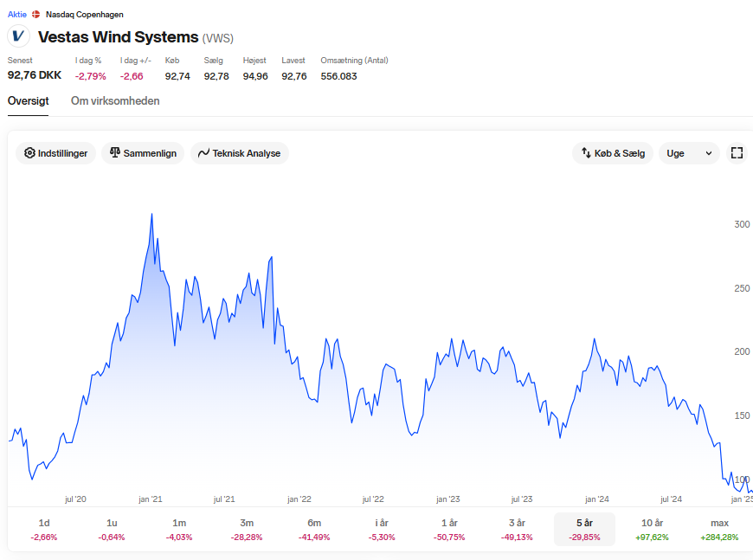This screenshot has height=560, width=753.
Task: Click the Danish flag icon
Action: [36, 15]
